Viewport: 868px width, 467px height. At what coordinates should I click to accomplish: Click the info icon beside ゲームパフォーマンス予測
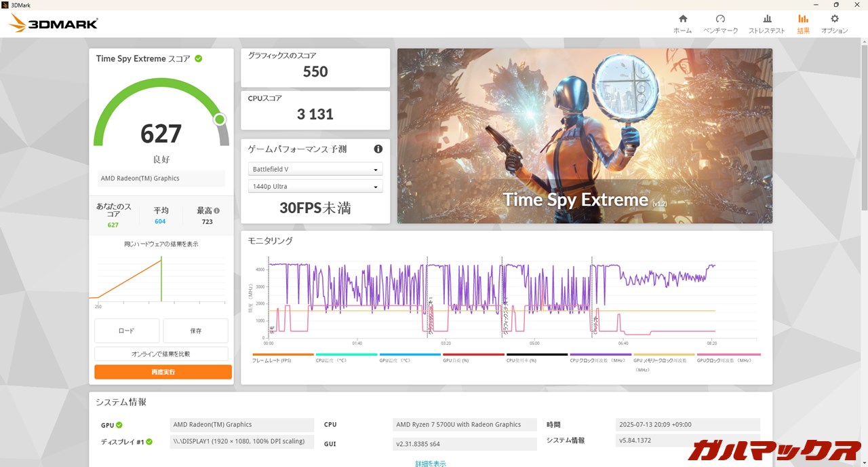(378, 149)
